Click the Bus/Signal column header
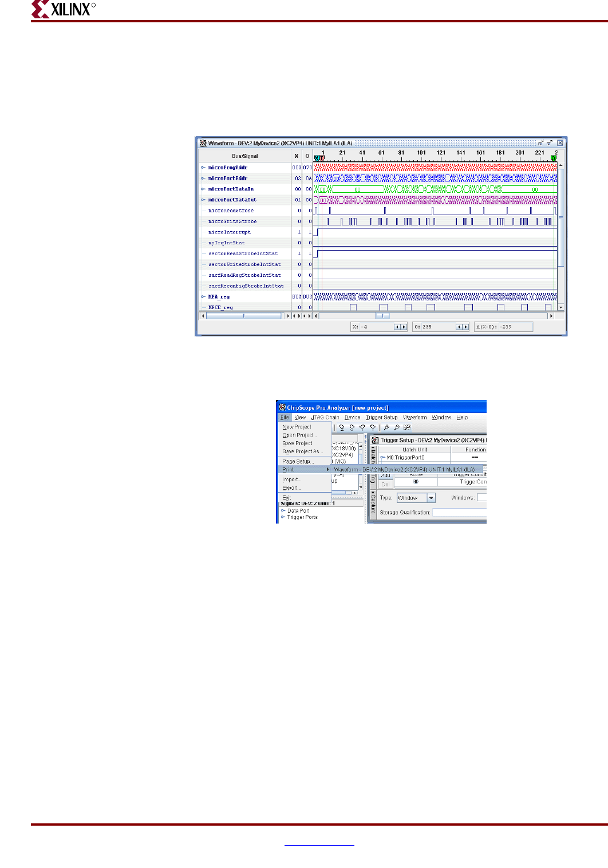Screen dimensions: 608x868 click(245, 156)
